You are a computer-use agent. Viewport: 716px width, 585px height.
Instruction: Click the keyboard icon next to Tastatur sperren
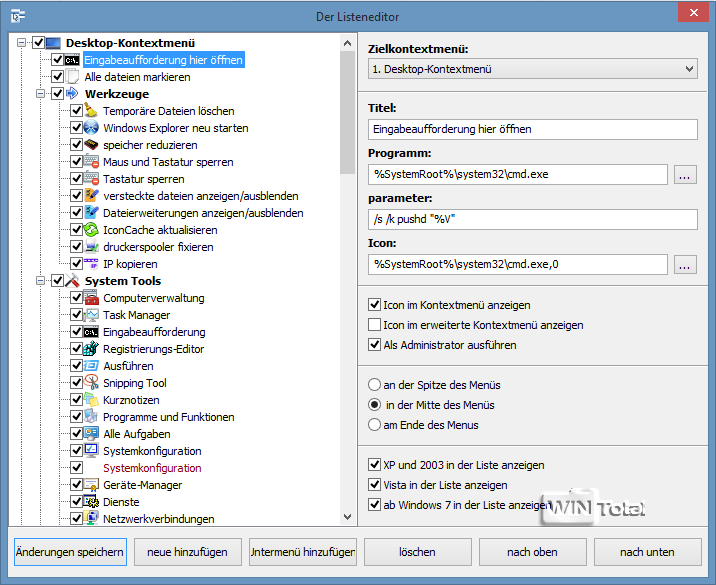point(91,179)
